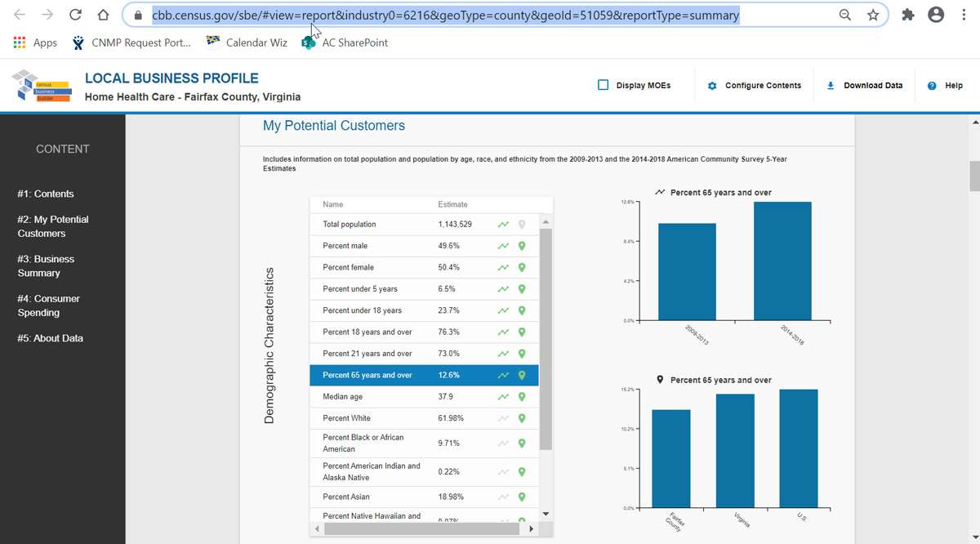Click the trend icon in Median age row
This screenshot has height=544, width=980.
pos(504,397)
